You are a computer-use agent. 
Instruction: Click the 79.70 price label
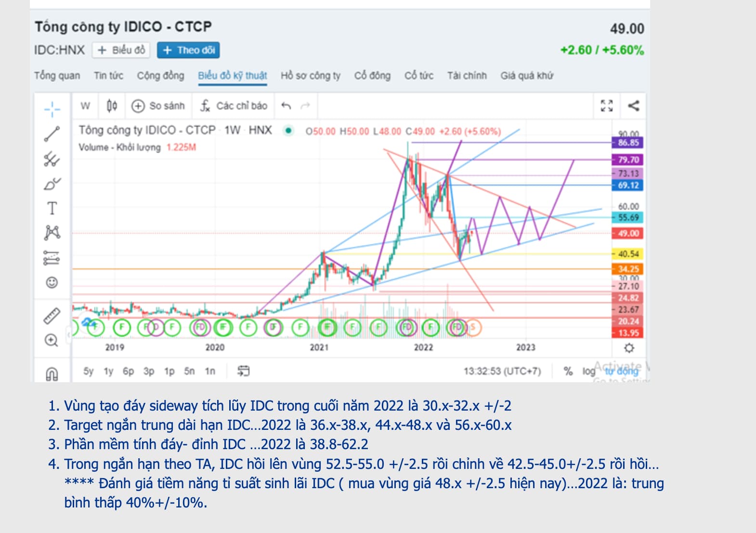tap(628, 160)
